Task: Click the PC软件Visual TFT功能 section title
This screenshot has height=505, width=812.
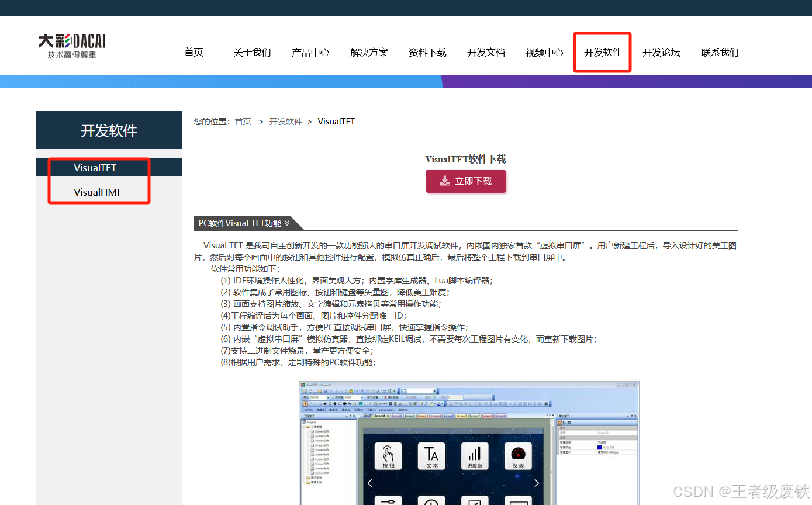Action: (x=240, y=223)
